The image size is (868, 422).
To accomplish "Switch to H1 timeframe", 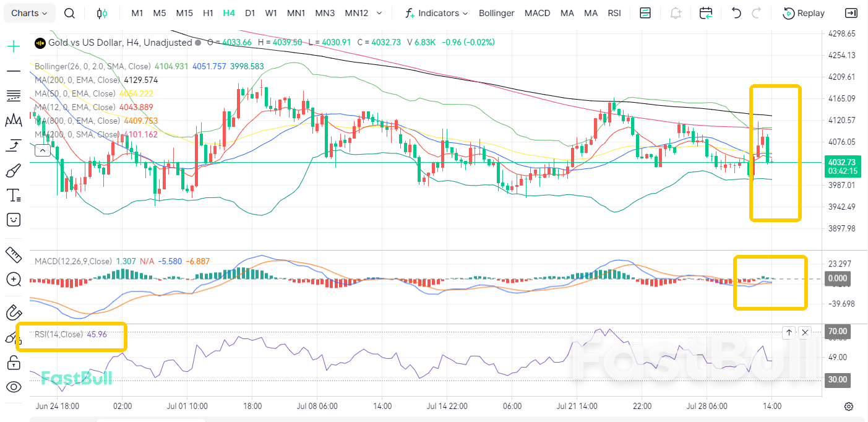I will [x=208, y=13].
